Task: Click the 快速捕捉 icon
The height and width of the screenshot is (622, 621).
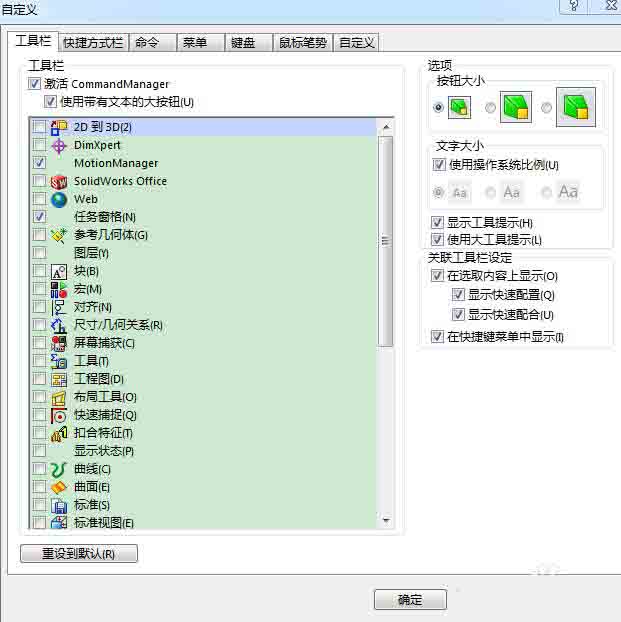Action: tap(59, 415)
